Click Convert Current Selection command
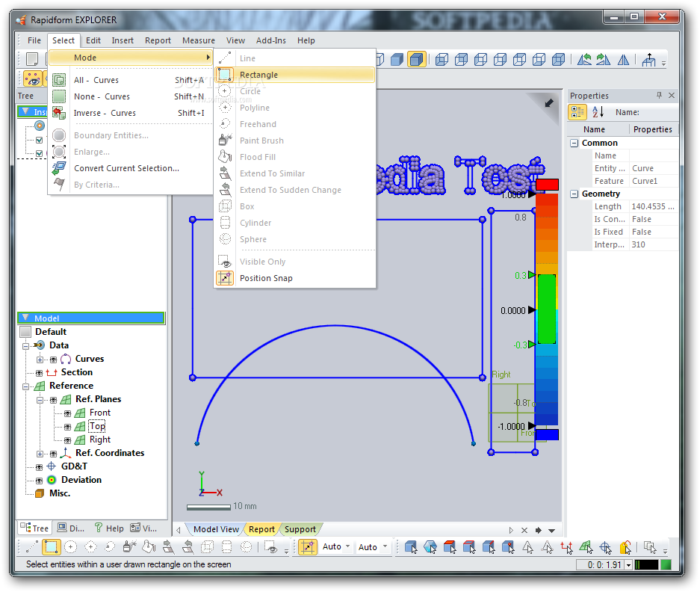Viewport: 700px width, 592px height. point(126,168)
